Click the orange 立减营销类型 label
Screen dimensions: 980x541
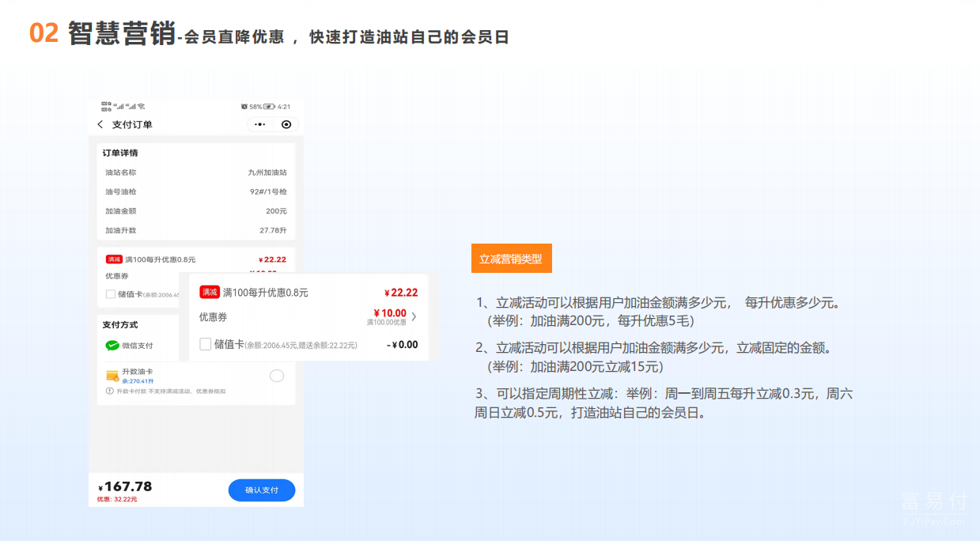click(511, 259)
